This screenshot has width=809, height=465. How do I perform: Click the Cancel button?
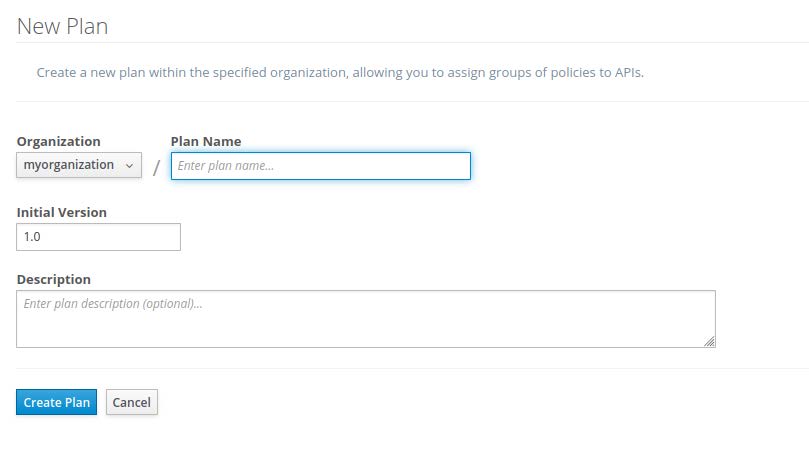point(131,402)
